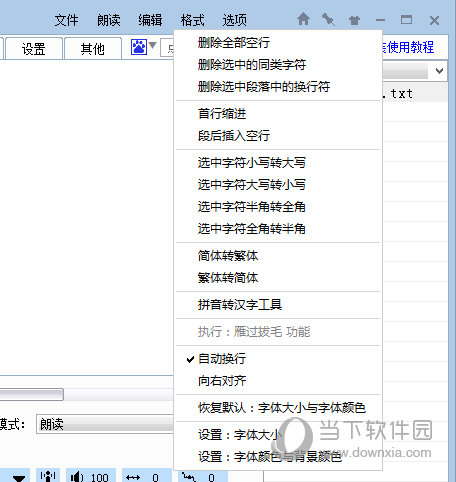The height and width of the screenshot is (482, 456).
Task: Open the 朗读 menu
Action: [x=109, y=20]
